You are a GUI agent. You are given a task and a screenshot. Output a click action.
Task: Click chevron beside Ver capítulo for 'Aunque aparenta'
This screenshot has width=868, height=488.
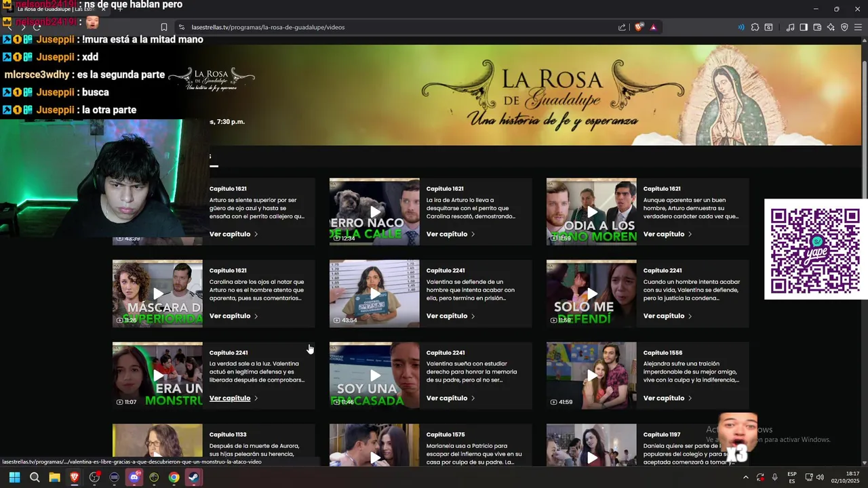[x=690, y=234]
